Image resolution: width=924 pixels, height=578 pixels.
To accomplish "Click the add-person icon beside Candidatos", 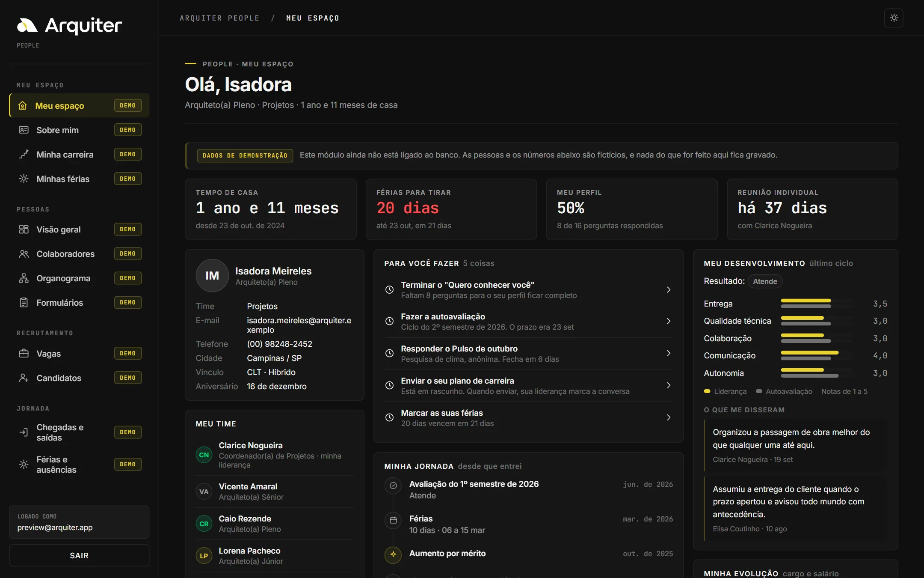I will tap(24, 378).
